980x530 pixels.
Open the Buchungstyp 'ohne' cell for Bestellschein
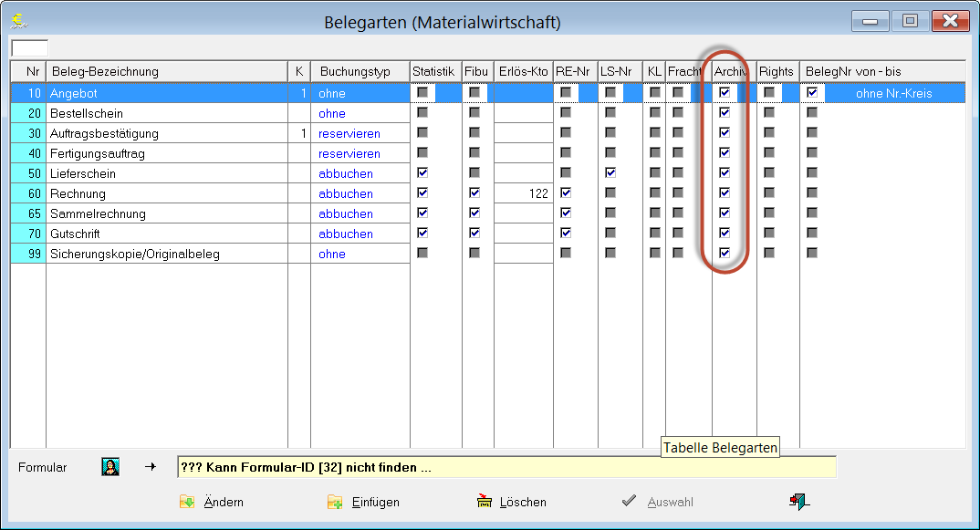pos(332,112)
